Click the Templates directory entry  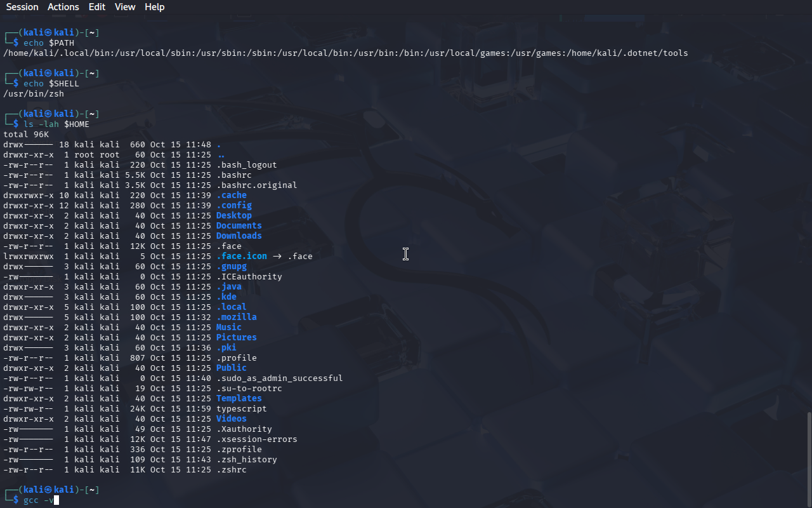(239, 399)
